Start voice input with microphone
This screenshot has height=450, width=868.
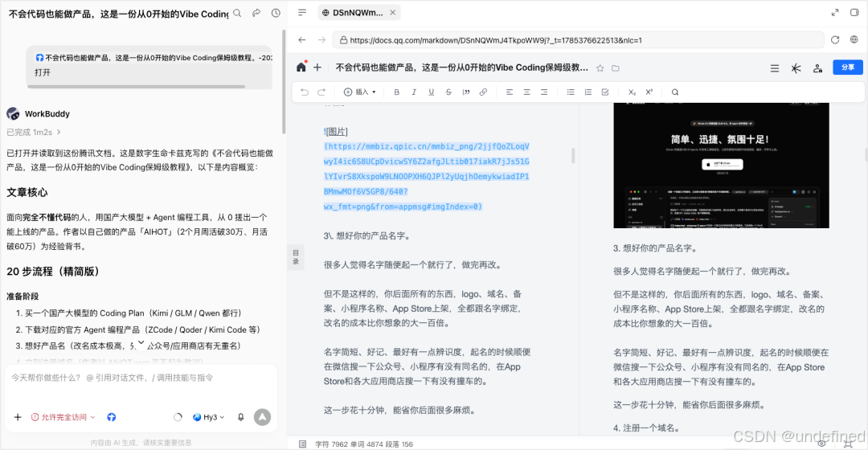pos(241,417)
